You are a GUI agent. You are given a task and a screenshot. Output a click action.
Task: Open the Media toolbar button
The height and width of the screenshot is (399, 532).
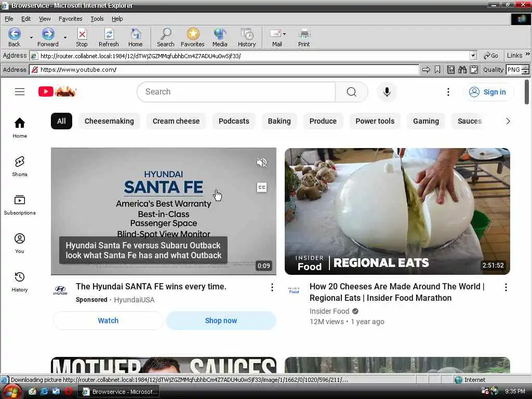coord(220,37)
